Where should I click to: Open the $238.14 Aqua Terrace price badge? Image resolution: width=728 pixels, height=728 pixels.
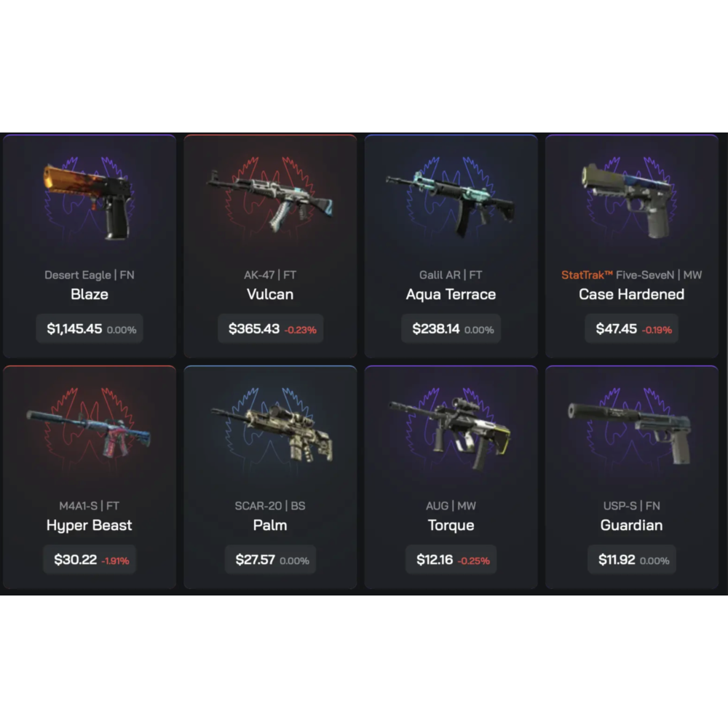(451, 329)
